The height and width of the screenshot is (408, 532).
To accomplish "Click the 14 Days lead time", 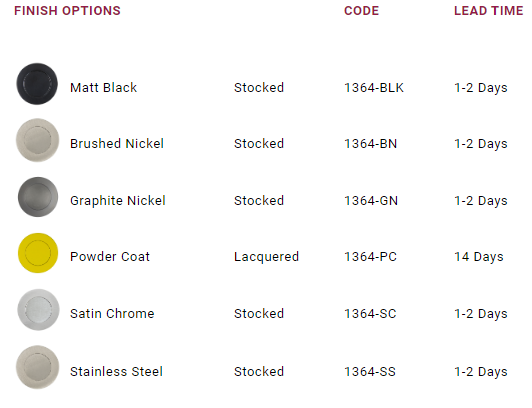I will click(479, 257).
